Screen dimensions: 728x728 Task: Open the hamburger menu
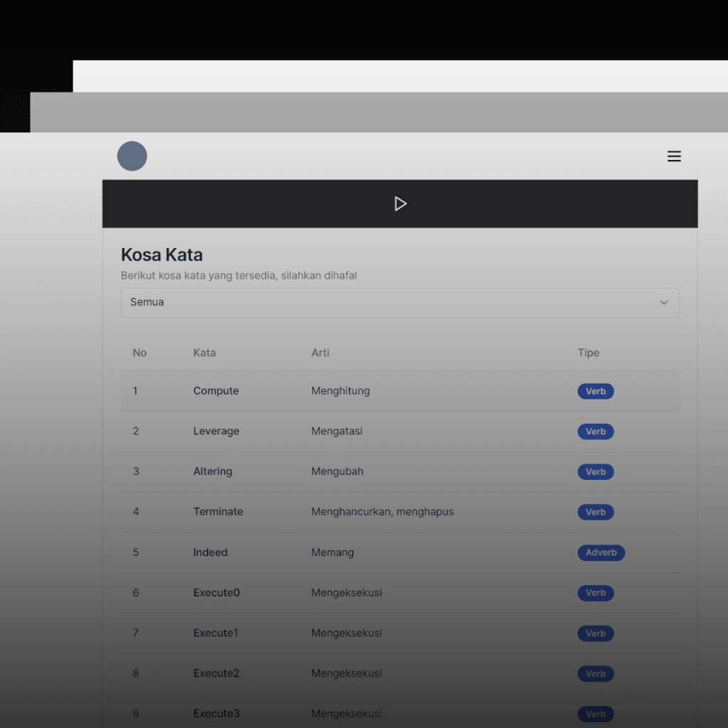point(674,156)
